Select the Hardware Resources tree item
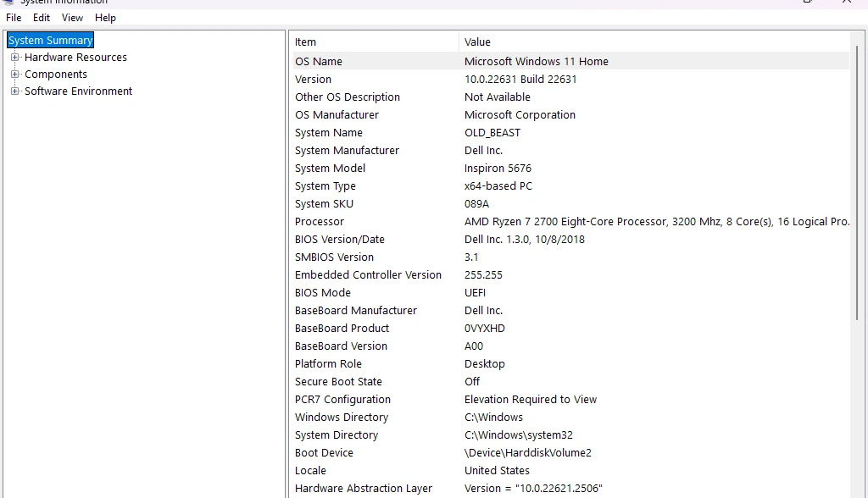 coord(75,58)
